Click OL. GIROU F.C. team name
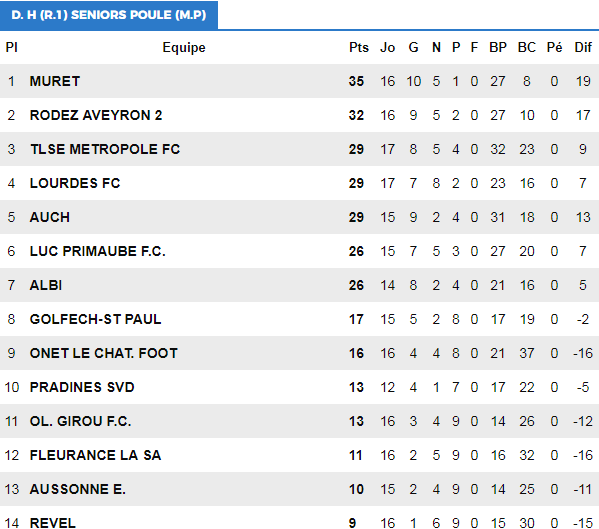 81,421
